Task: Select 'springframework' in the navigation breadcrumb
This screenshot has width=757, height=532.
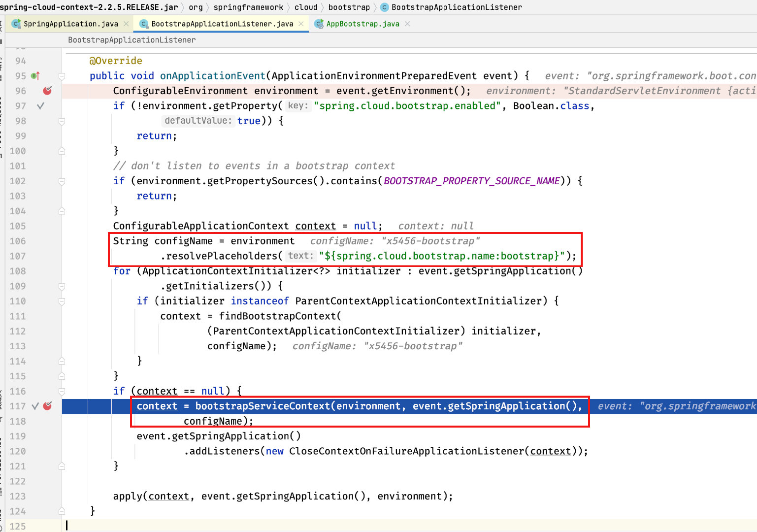Action: click(248, 7)
